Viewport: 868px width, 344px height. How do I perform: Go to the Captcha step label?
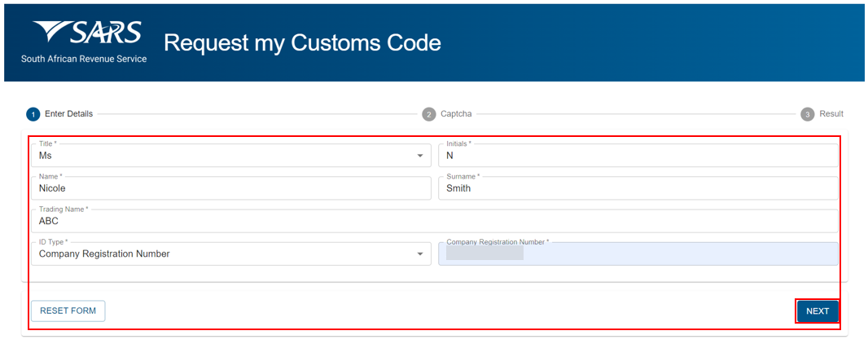pos(456,114)
